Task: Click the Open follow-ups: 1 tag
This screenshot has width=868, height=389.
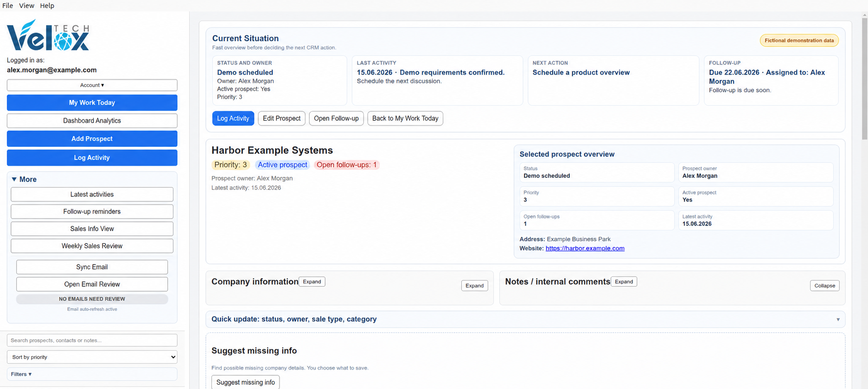Action: click(x=346, y=165)
